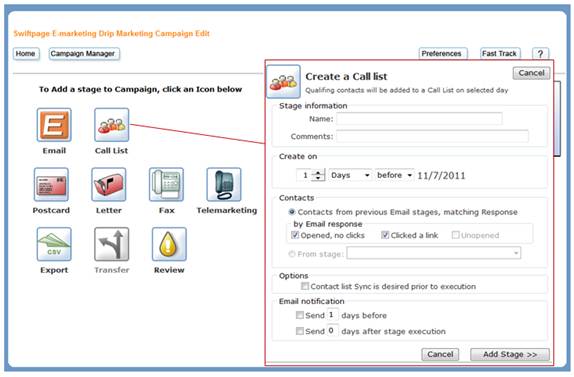Click the Postcard label
This screenshot has width=574, height=377.
pos(51,210)
